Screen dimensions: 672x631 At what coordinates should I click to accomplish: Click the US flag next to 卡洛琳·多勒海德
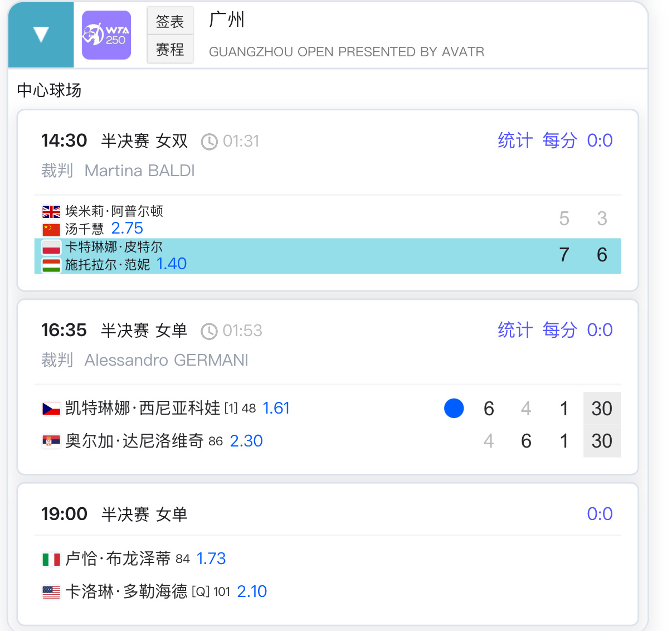tap(51, 592)
